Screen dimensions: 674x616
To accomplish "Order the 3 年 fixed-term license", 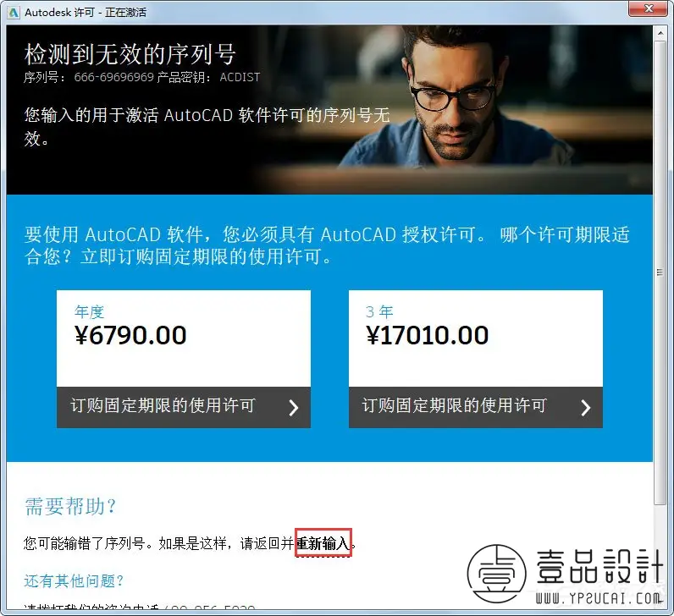I will click(475, 407).
